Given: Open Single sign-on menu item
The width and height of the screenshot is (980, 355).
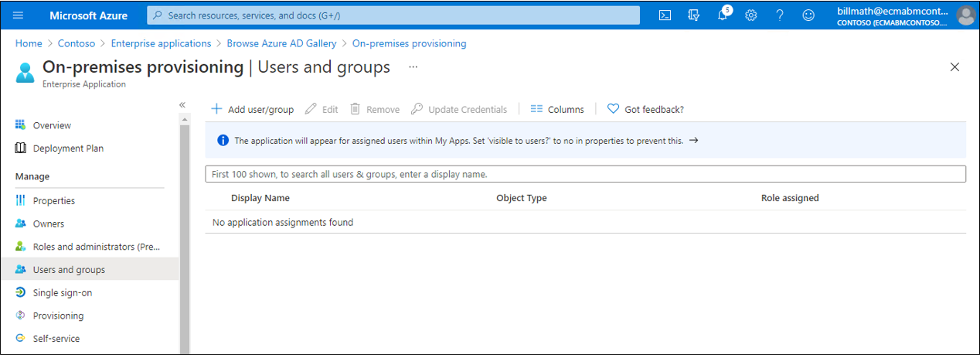Looking at the screenshot, I should [x=62, y=292].
